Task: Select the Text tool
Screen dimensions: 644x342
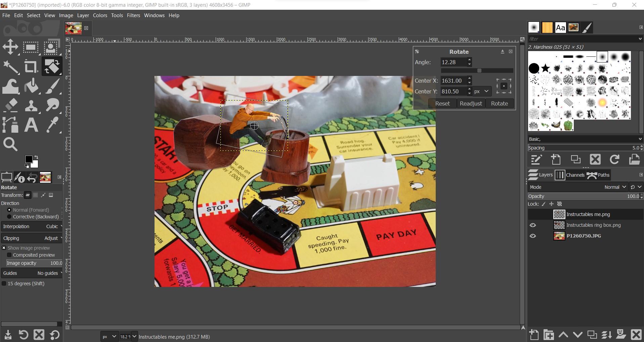Action: (31, 125)
